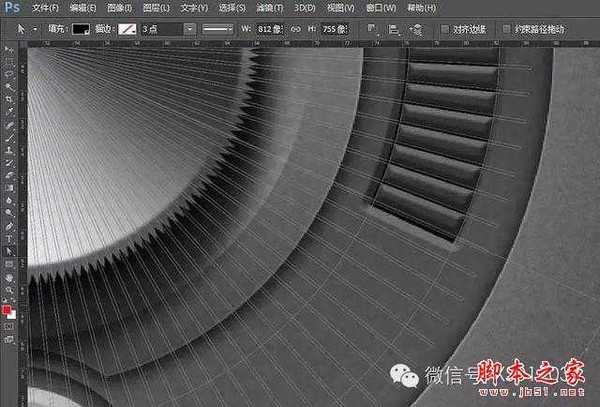Open the 文件(F) menu
Viewport: 600px width, 407px height.
[47, 7]
